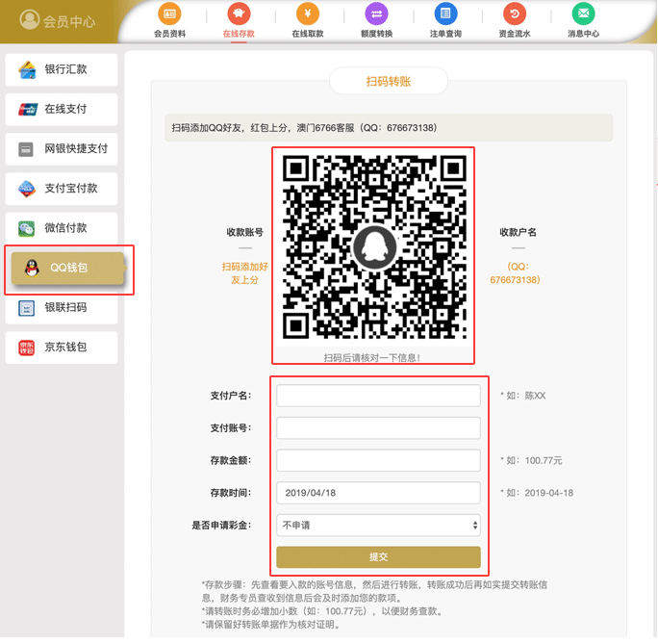Choose 在线支付 payment method
This screenshot has width=658, height=644.
pos(62,110)
